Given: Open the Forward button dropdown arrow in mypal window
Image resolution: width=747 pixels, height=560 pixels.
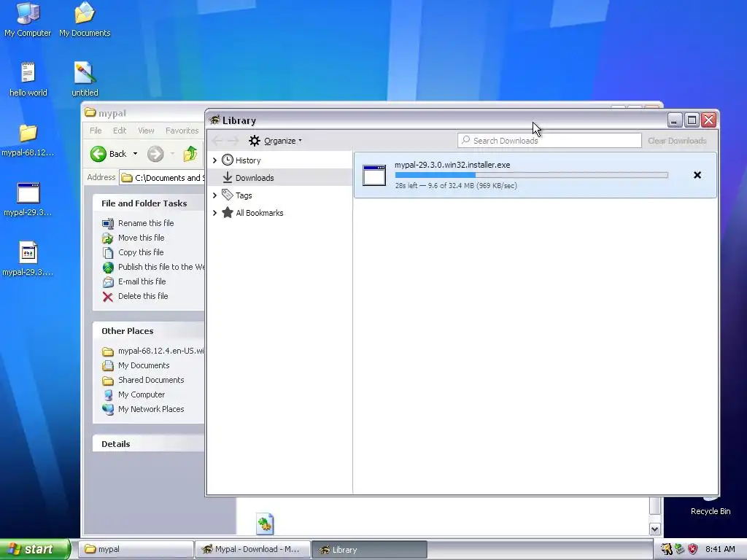Looking at the screenshot, I should coord(172,154).
